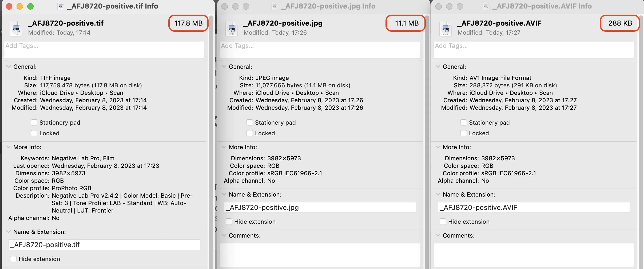Viewport: 644px width, 269px height.
Task: Click the 3982×5973 dimensions in the jpg window
Action: click(x=284, y=158)
